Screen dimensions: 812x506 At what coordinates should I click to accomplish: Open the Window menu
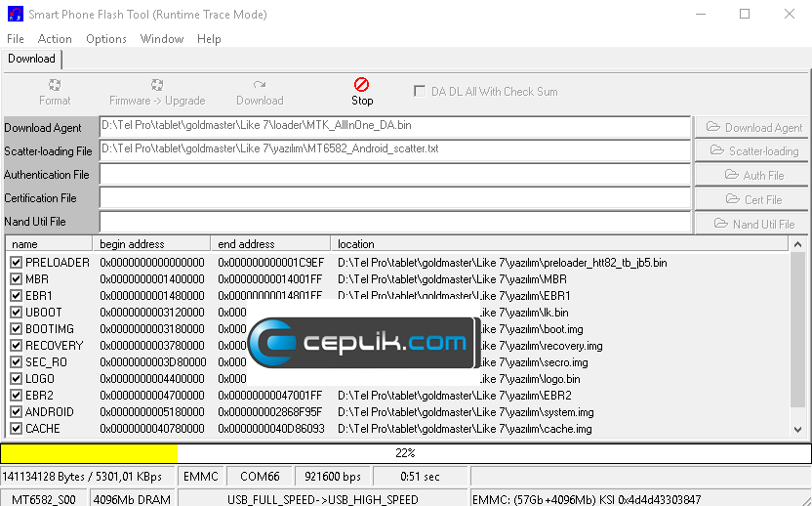162,39
